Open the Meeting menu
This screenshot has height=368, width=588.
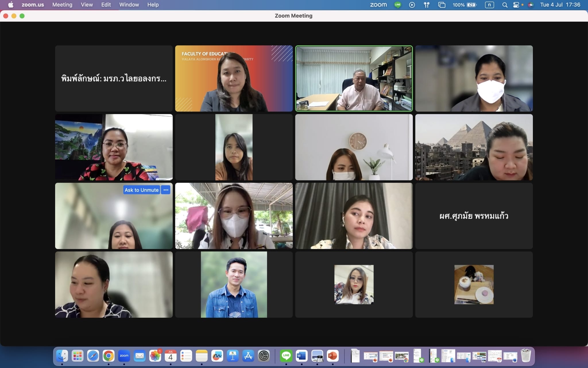(x=62, y=5)
